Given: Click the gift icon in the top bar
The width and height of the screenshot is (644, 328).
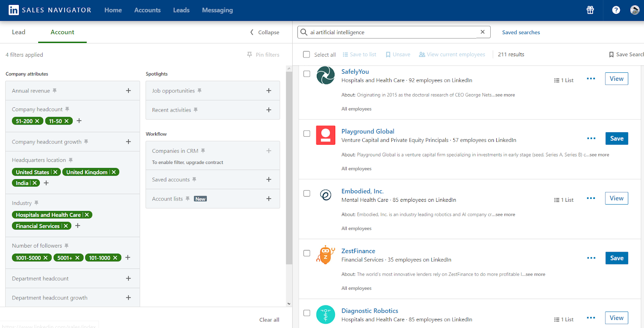Looking at the screenshot, I should coord(590,10).
